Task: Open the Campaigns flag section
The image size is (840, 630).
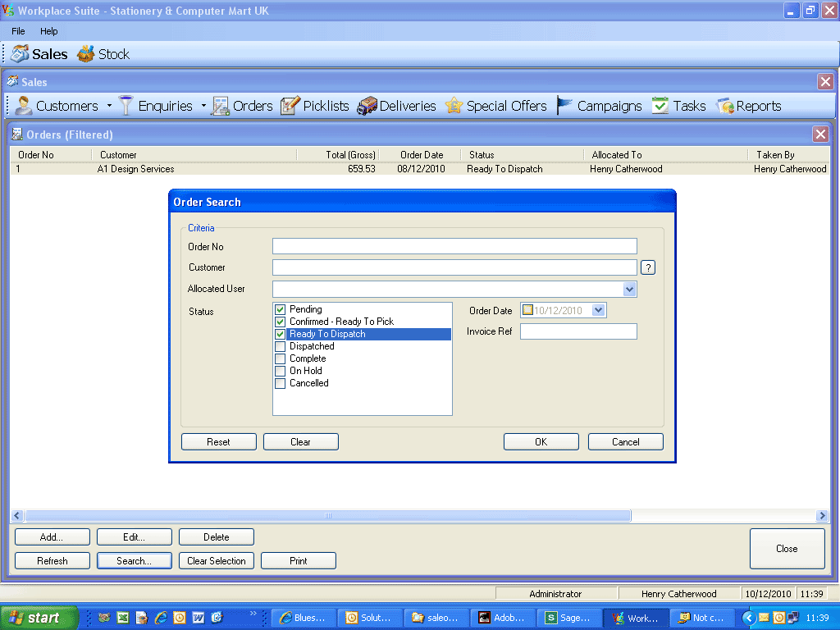Action: pos(600,106)
